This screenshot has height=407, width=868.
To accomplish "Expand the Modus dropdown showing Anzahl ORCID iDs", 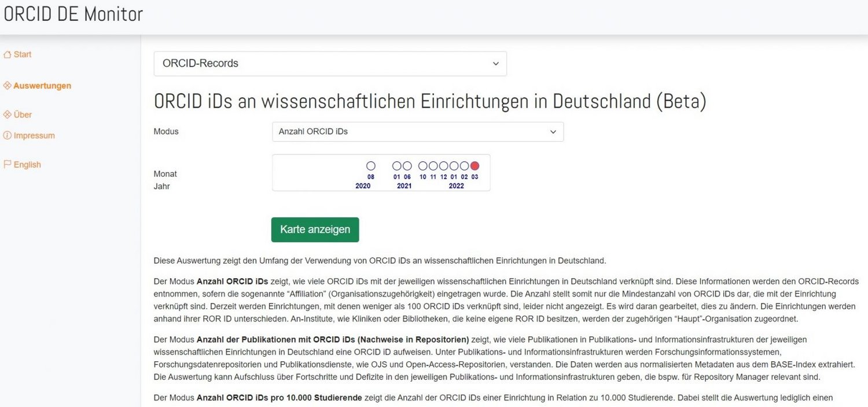I will coord(418,132).
